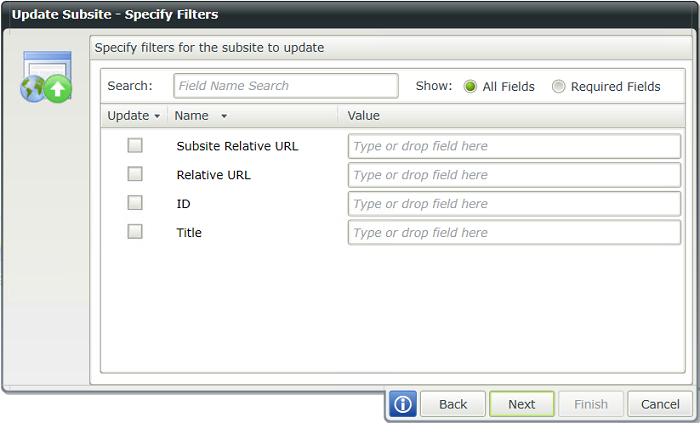The image size is (700, 423).
Task: Show only Required Fields
Action: coord(558,87)
